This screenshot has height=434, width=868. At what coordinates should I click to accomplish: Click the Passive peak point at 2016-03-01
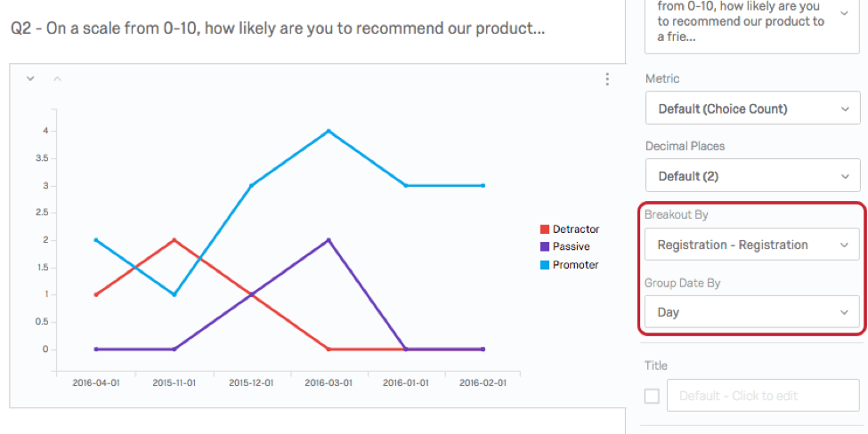click(329, 240)
